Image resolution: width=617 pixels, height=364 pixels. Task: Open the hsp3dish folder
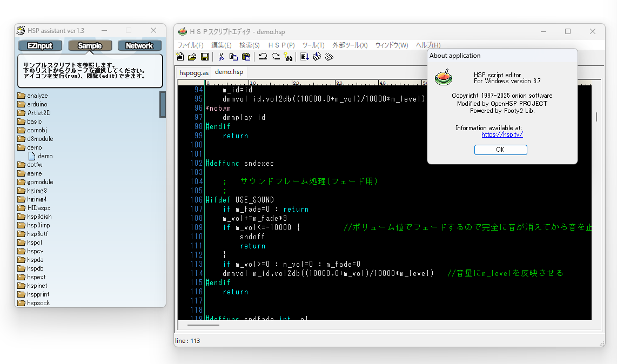[x=35, y=217]
